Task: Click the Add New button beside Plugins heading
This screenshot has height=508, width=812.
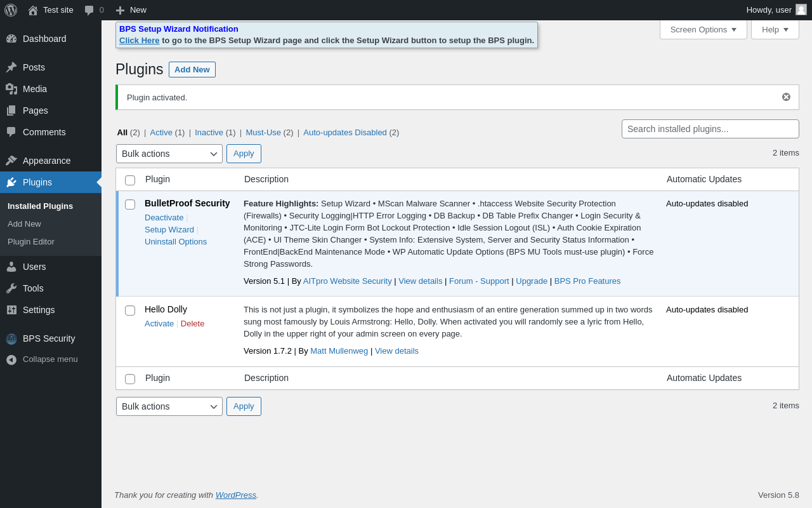Action: [x=192, y=70]
